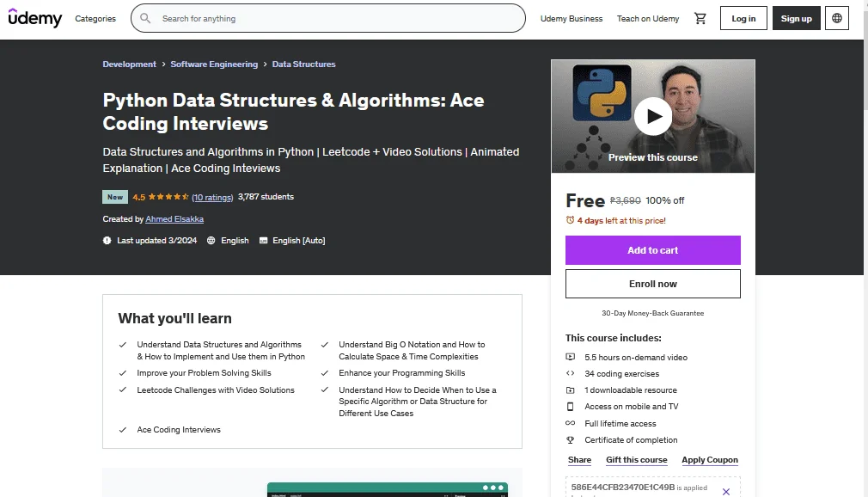
Task: Click the coding exercises brackets icon
Action: coord(570,373)
